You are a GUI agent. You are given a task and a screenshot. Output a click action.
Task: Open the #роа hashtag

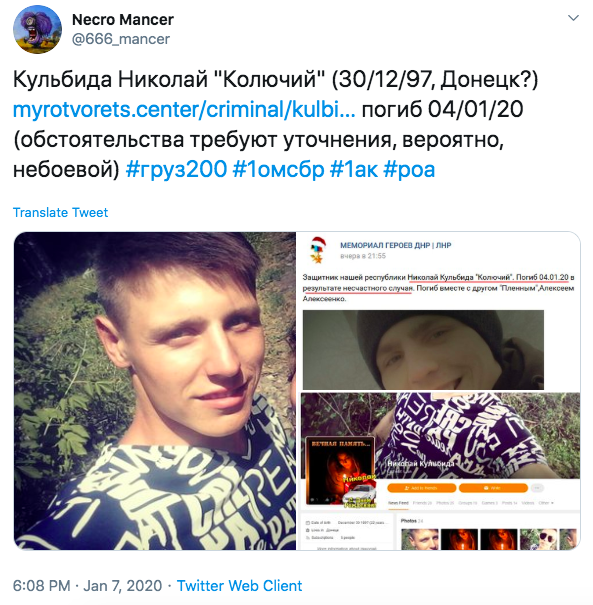[409, 169]
